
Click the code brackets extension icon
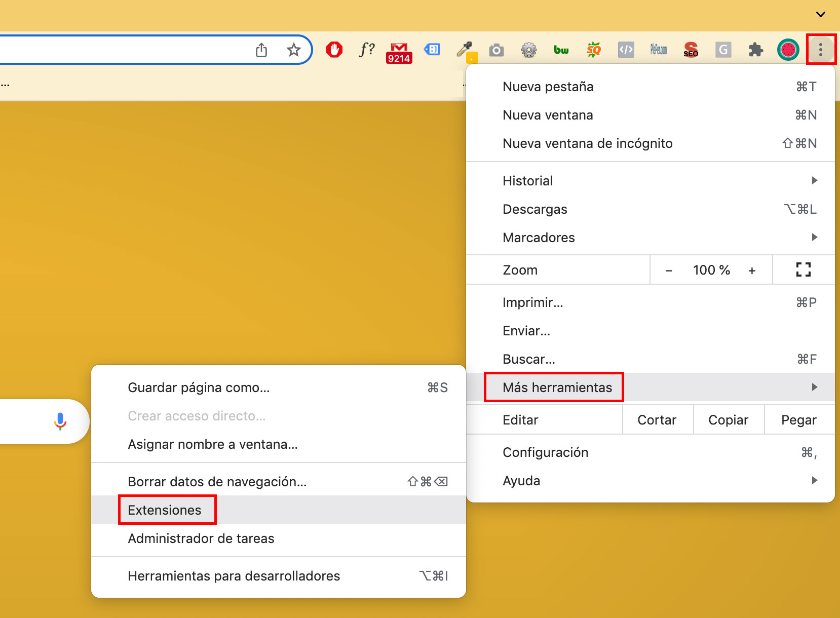pyautogui.click(x=626, y=50)
